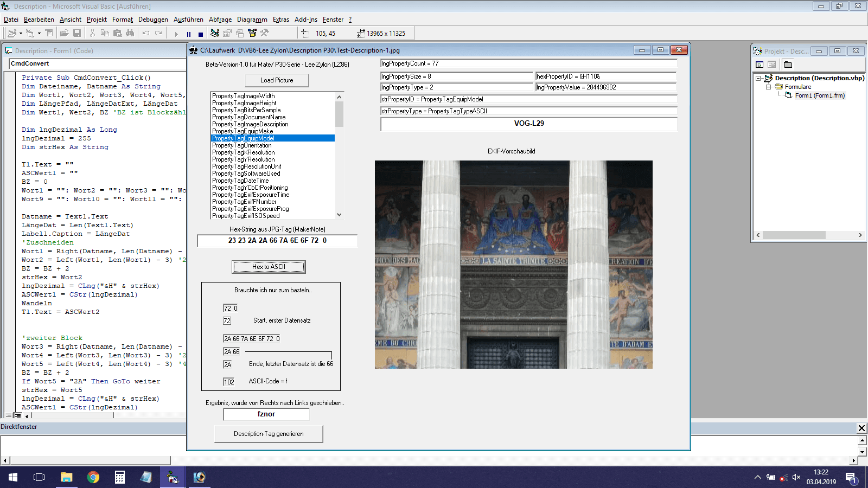Select PropertyTagEquipMake list entry
Image resolution: width=868 pixels, height=488 pixels.
(272, 131)
